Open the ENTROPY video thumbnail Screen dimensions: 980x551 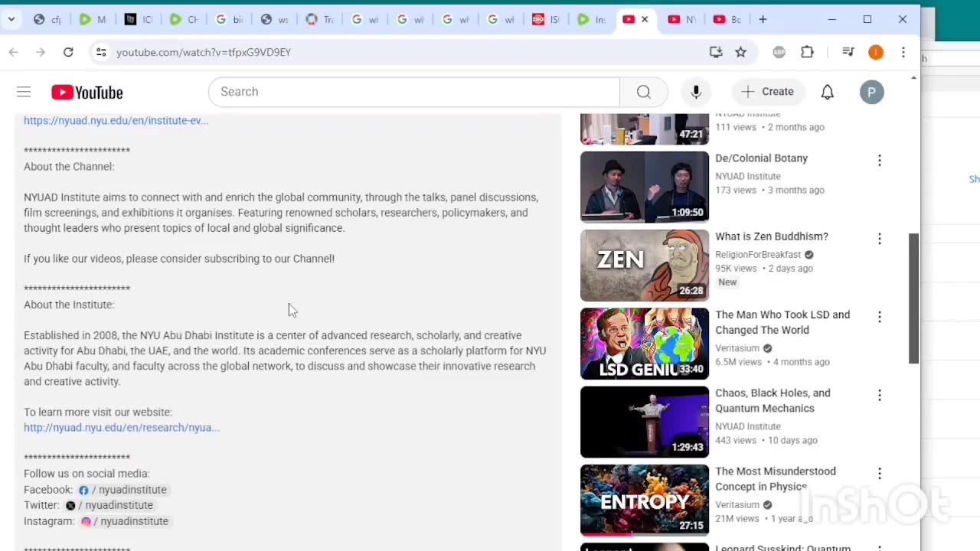645,500
